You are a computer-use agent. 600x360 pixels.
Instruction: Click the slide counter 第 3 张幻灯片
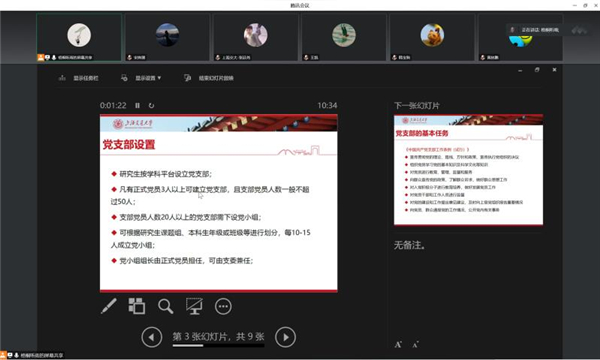click(x=218, y=336)
